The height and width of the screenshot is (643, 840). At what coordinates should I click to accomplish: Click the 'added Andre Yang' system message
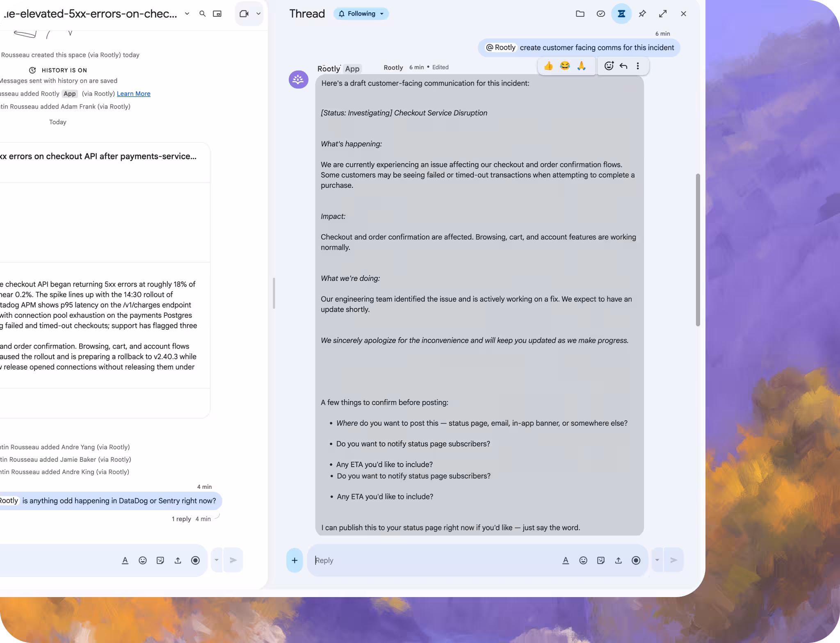tap(65, 447)
